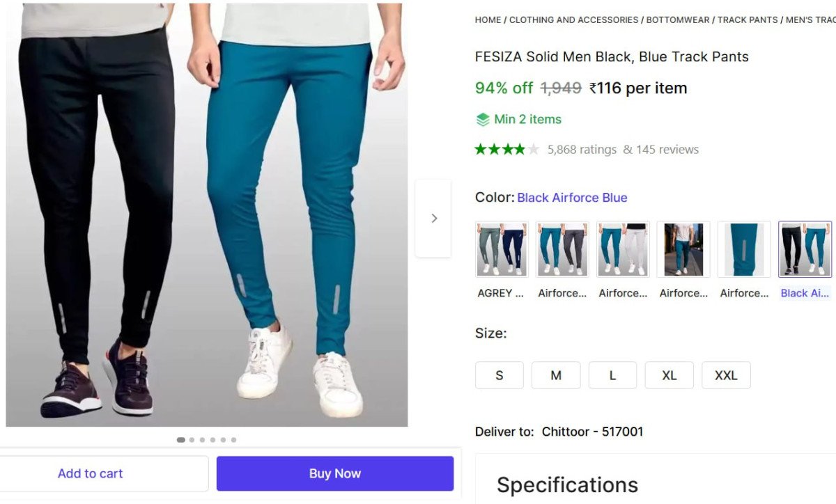
Task: Open the 145 reviews link
Action: (x=660, y=149)
